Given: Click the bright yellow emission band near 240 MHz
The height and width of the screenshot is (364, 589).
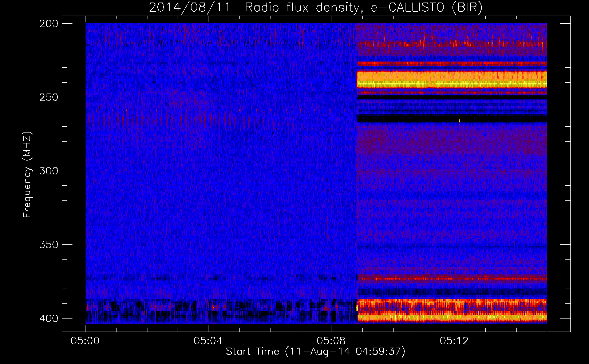Looking at the screenshot, I should [x=452, y=79].
